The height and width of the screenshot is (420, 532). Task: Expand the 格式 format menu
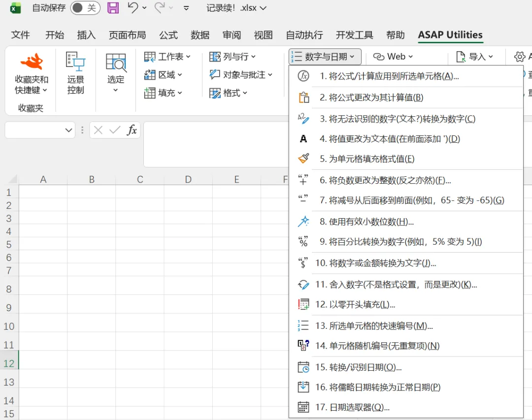[228, 93]
